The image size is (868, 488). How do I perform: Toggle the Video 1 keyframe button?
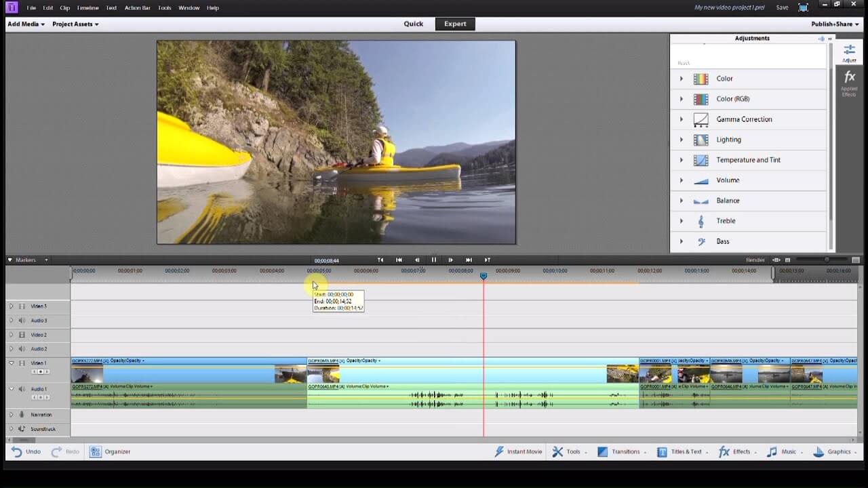(40, 372)
